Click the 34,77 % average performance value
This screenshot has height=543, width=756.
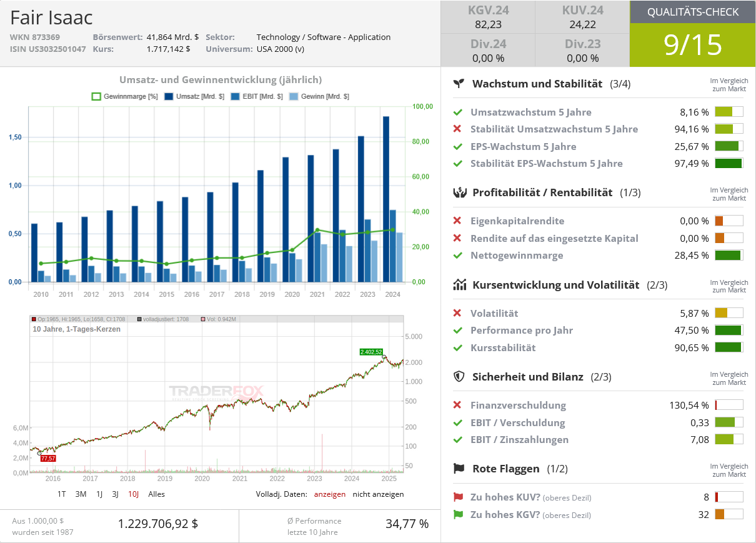[x=407, y=524]
